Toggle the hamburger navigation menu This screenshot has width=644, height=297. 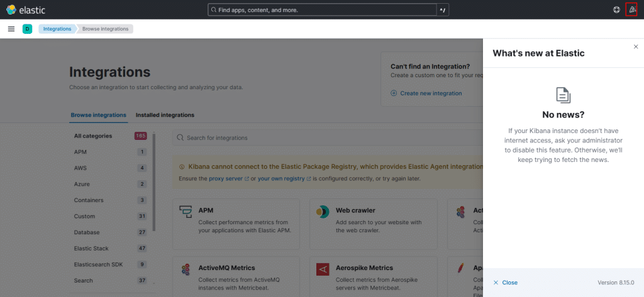pos(11,29)
